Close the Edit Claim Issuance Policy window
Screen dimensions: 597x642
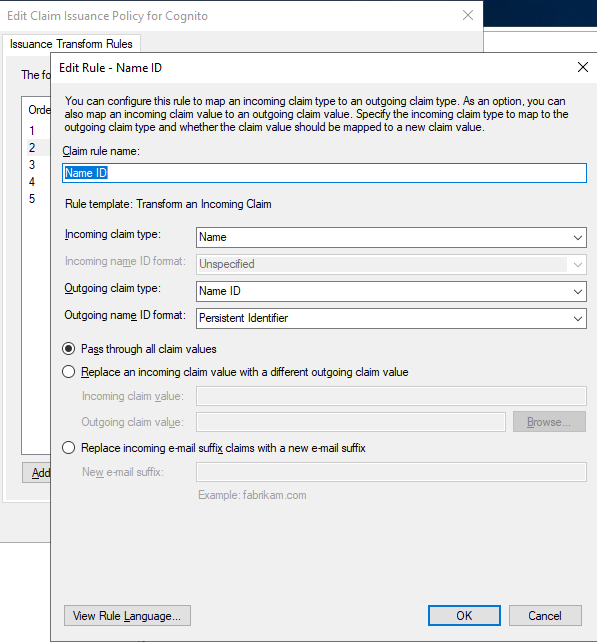pos(468,16)
